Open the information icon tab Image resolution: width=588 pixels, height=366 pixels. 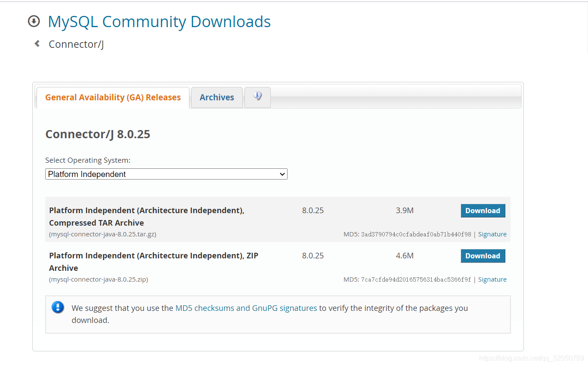click(x=257, y=97)
